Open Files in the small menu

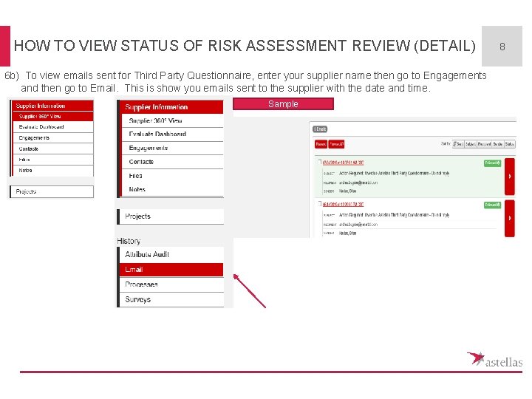point(53,160)
